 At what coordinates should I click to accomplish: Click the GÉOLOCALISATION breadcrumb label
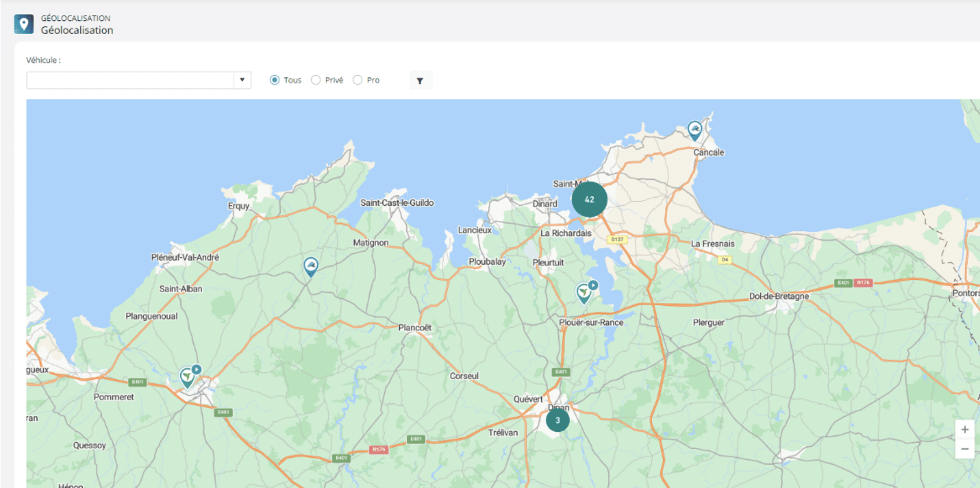click(x=75, y=18)
